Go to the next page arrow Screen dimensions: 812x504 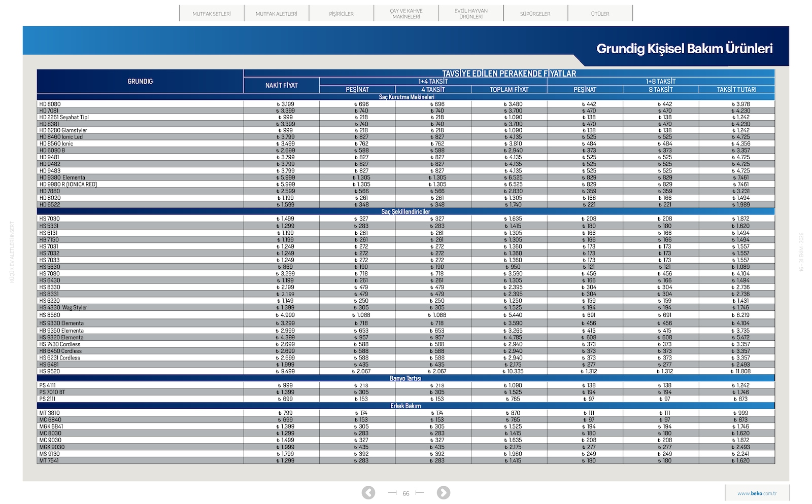tap(443, 492)
